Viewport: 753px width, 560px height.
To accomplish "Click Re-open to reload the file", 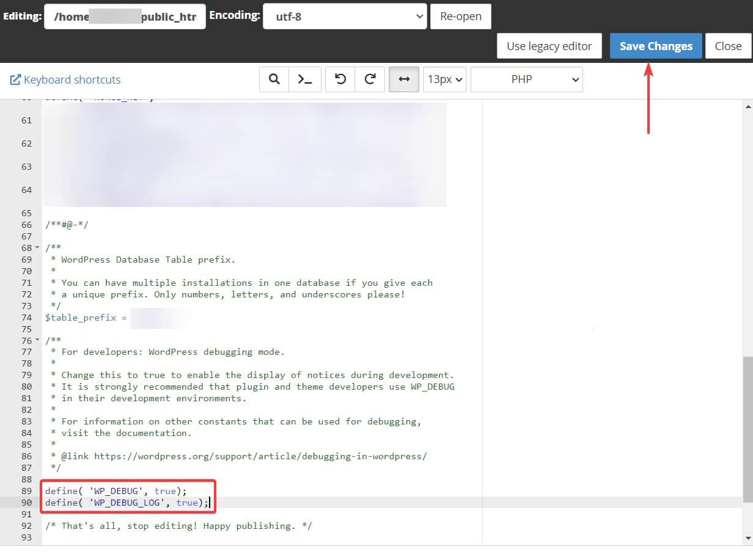I will 460,16.
